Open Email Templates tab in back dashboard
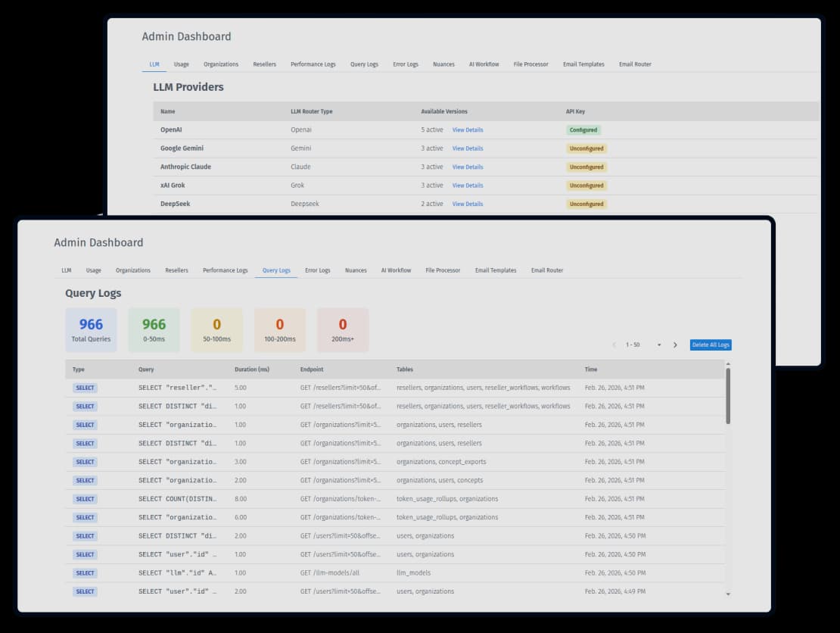The width and height of the screenshot is (840, 633). tap(583, 64)
